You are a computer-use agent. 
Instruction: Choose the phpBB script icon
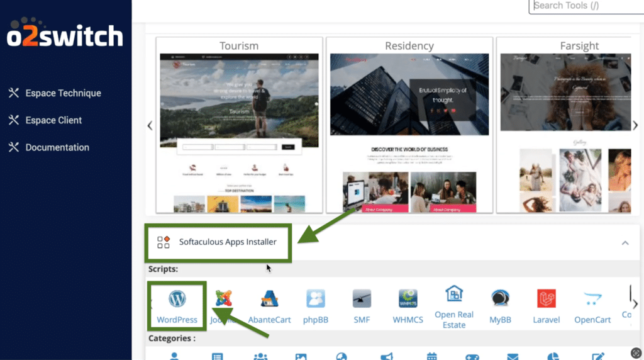click(x=316, y=299)
